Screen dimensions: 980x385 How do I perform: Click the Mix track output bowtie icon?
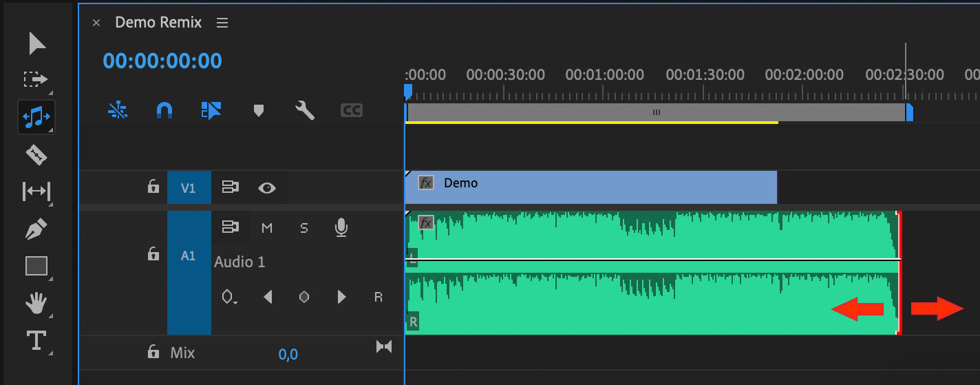[384, 346]
